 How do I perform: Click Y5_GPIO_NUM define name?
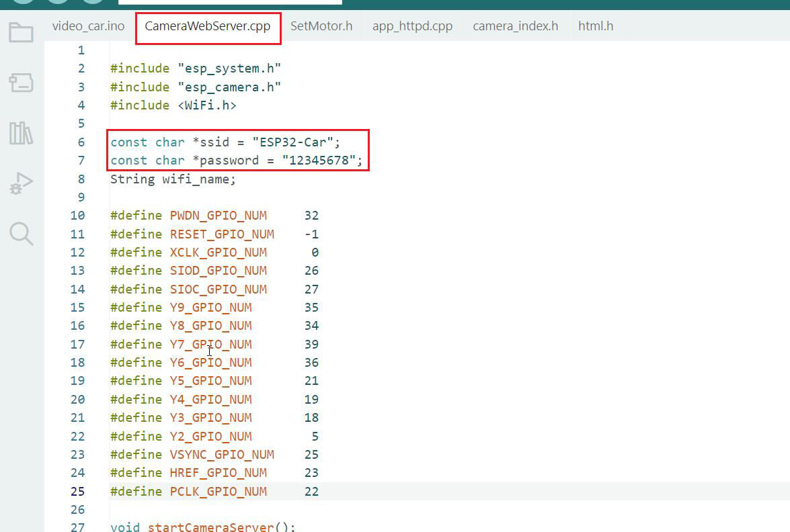(x=210, y=381)
